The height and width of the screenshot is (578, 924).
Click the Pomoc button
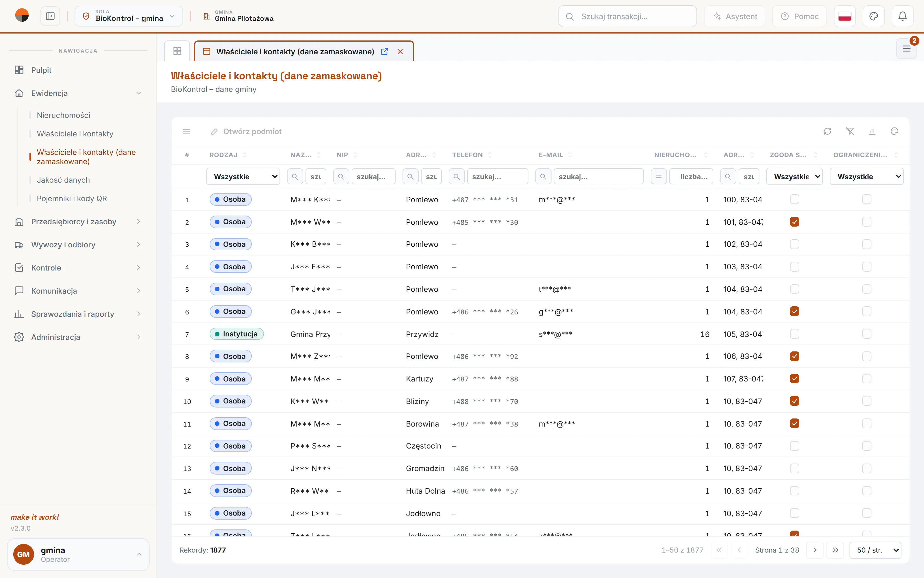pyautogui.click(x=800, y=16)
